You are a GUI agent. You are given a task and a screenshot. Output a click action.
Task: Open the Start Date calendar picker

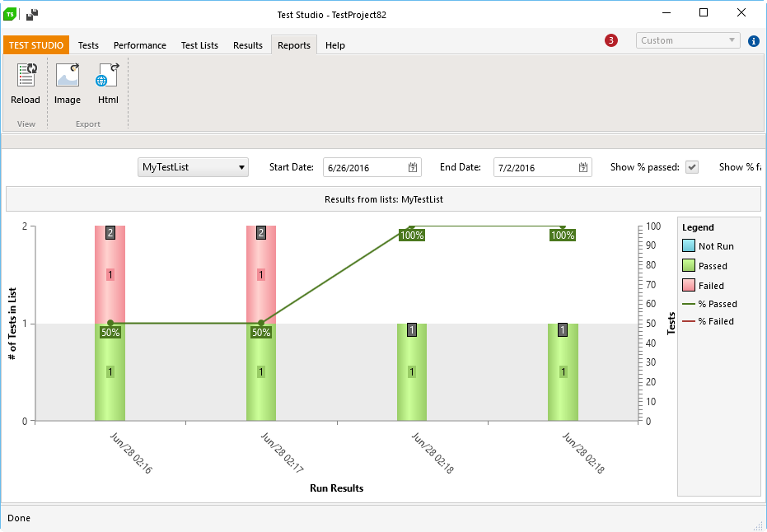click(413, 167)
